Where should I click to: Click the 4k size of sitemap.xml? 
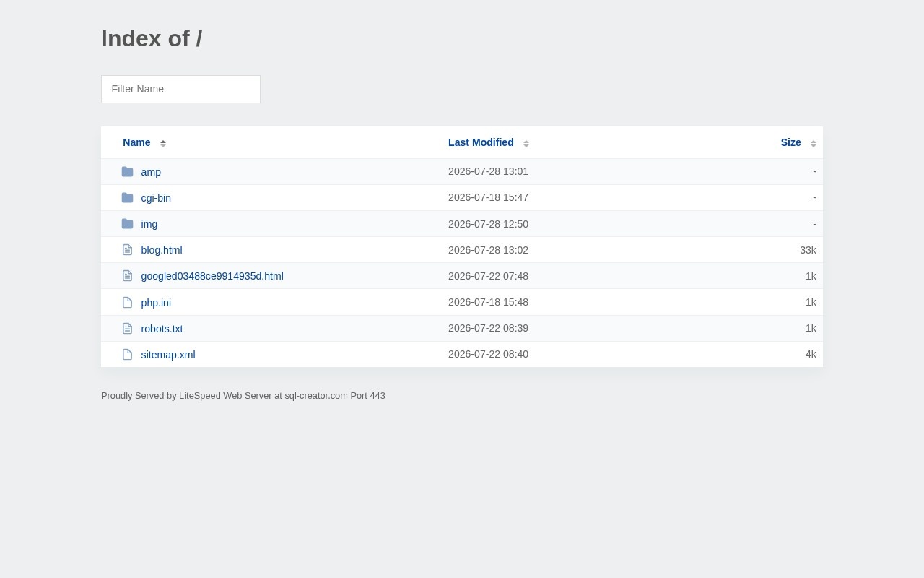point(811,354)
